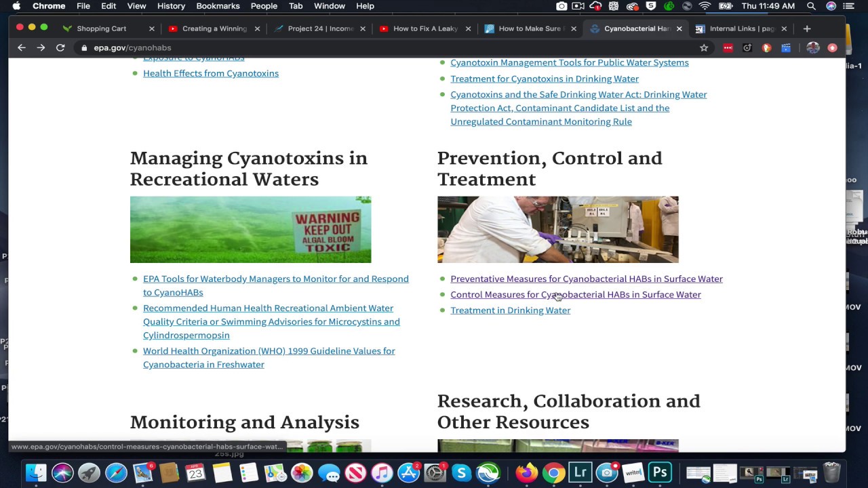The image size is (868, 488).
Task: Open the Chrome profile avatar
Action: point(813,47)
